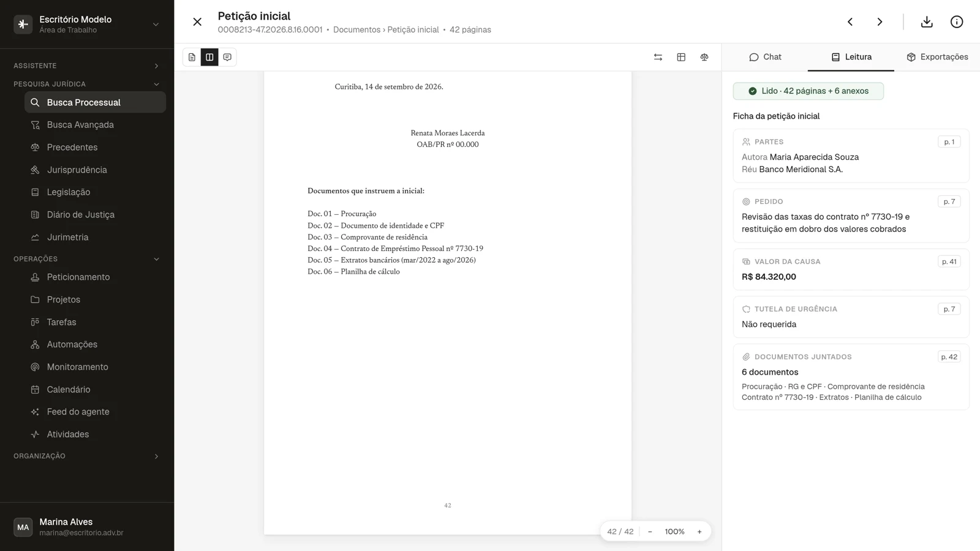The width and height of the screenshot is (980, 551).
Task: Click the balance scale toolbar icon
Action: coord(704,57)
